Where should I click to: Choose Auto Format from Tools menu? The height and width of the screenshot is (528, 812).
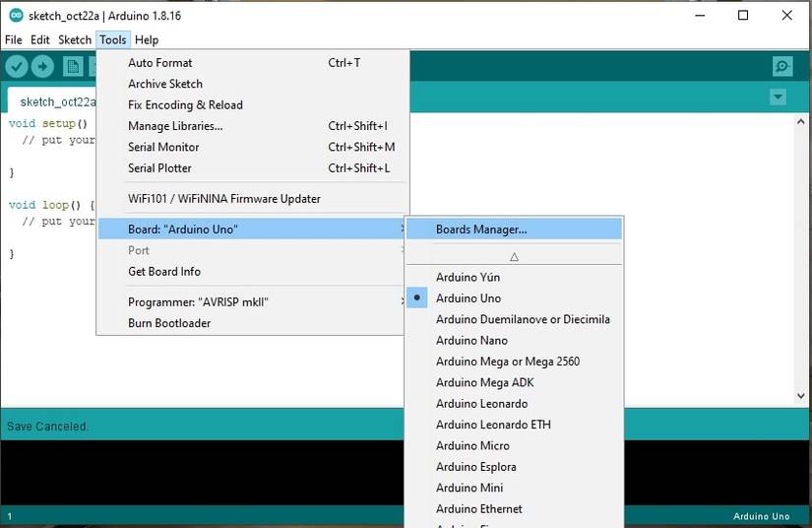point(251,63)
